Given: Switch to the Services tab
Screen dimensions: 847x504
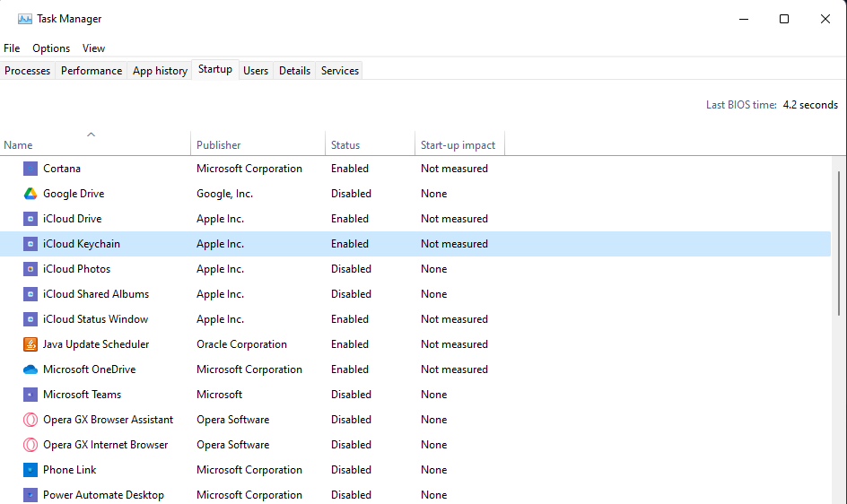Looking at the screenshot, I should coord(340,71).
